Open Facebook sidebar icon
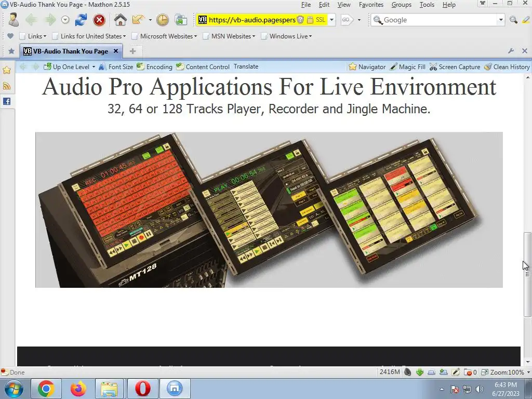The height and width of the screenshot is (399, 532). click(x=7, y=101)
